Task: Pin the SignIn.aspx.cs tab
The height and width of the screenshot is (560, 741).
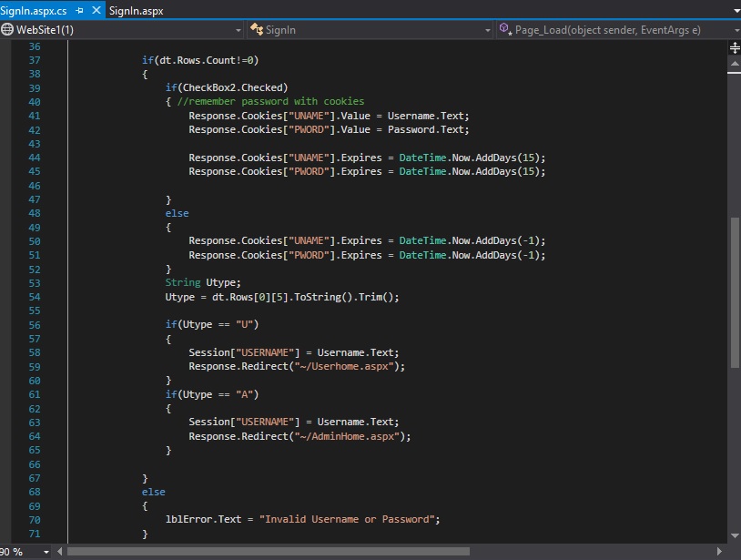Action: 79,11
